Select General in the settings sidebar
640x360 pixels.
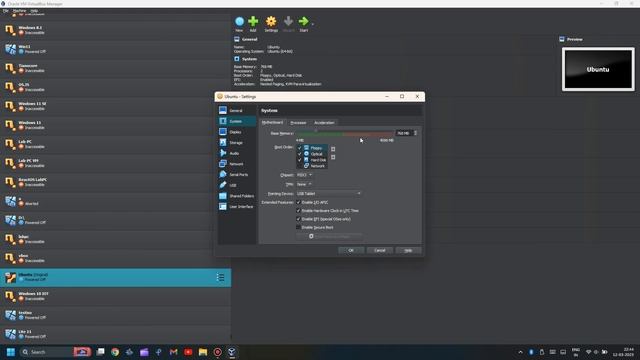[x=237, y=111]
